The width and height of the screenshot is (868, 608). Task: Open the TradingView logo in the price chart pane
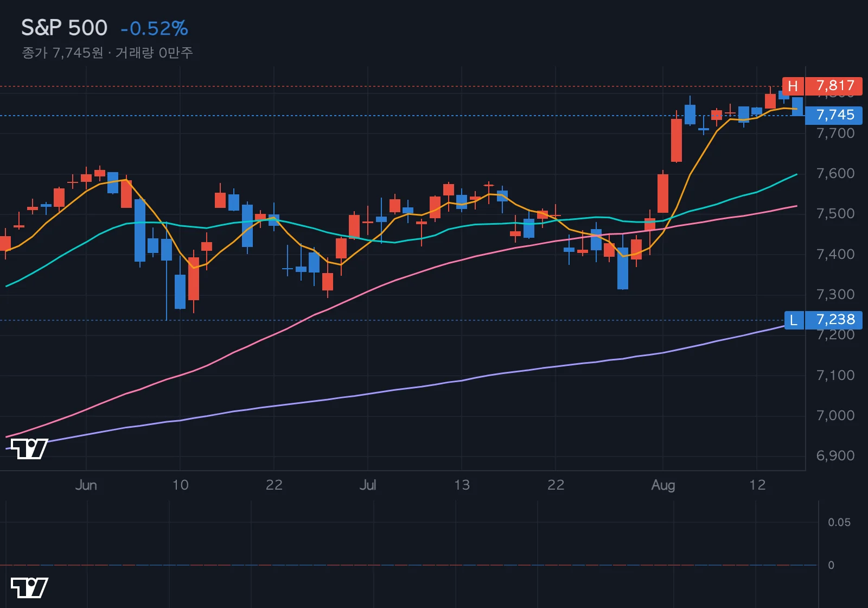coord(29,449)
